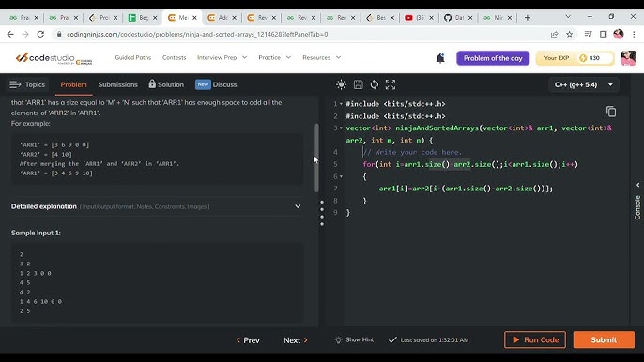Screen dimensions: 644x362
Task: Open the user profile avatar
Action: pyautogui.click(x=628, y=58)
